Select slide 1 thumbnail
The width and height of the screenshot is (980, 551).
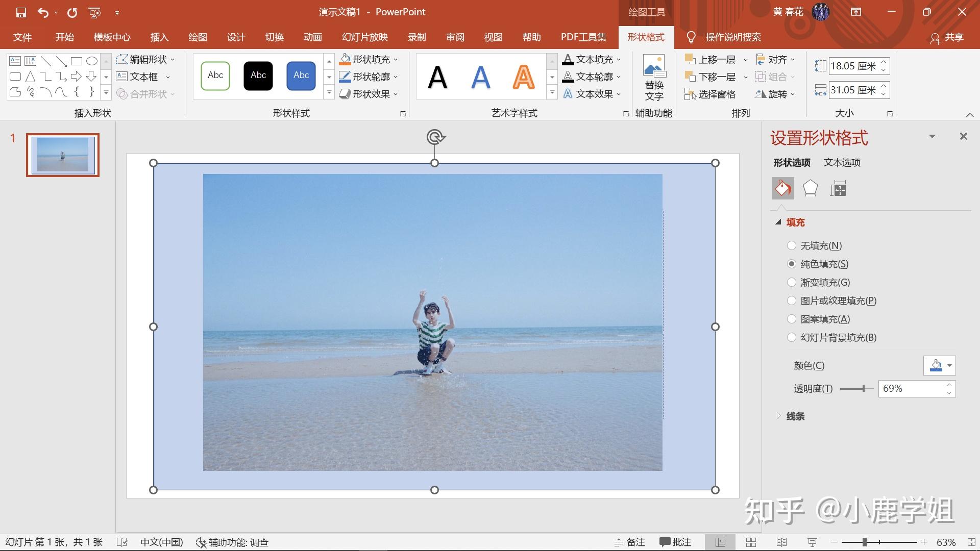click(x=63, y=155)
